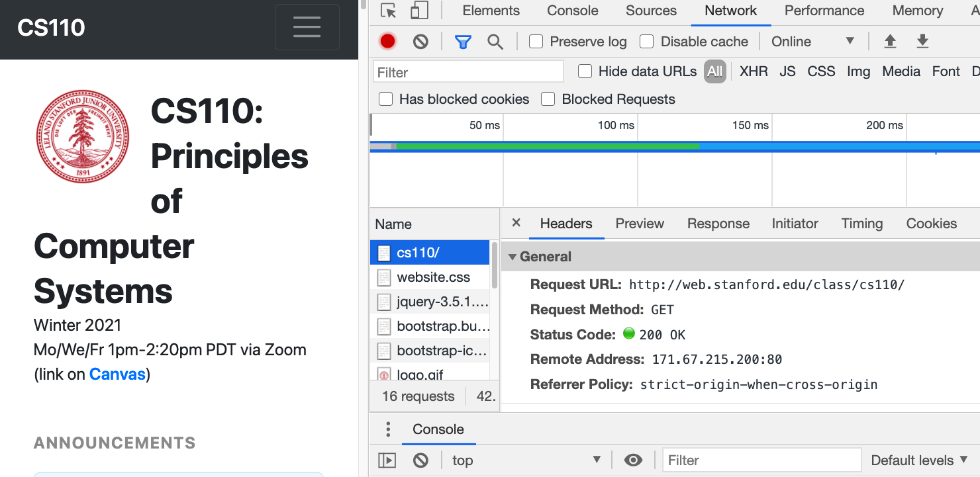The height and width of the screenshot is (477, 980).
Task: Filter requests by Font type
Action: 946,71
